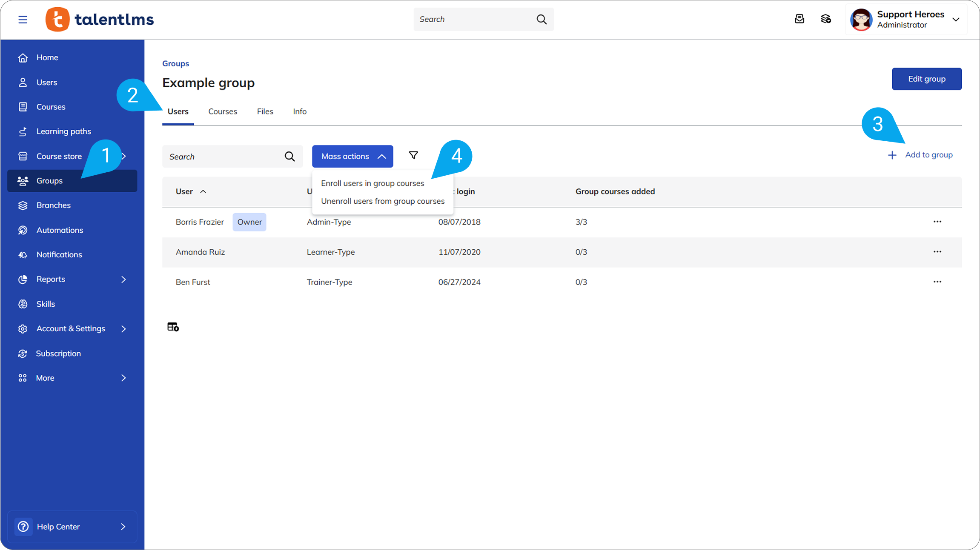Click the Edit group button

point(926,79)
